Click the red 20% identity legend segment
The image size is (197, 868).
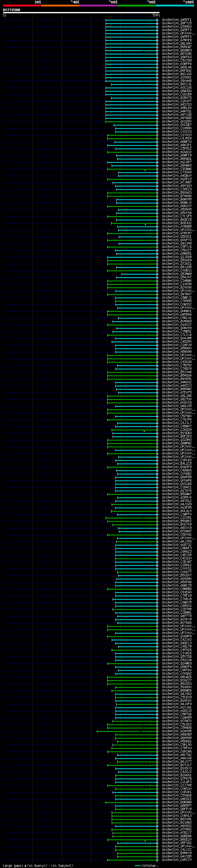coord(22,6)
